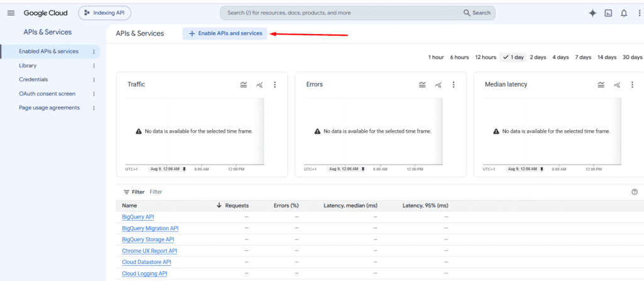Image resolution: width=644 pixels, height=281 pixels.
Task: Select the 2 days time range
Action: pyautogui.click(x=538, y=57)
